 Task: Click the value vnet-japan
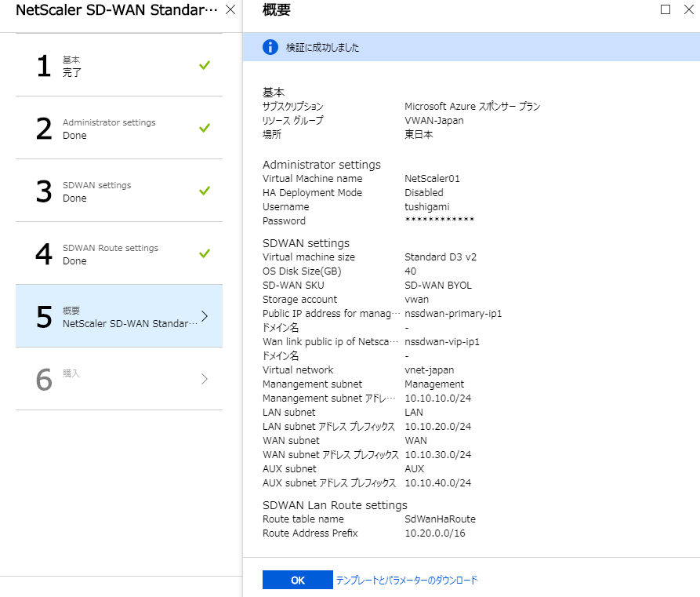[x=429, y=370]
